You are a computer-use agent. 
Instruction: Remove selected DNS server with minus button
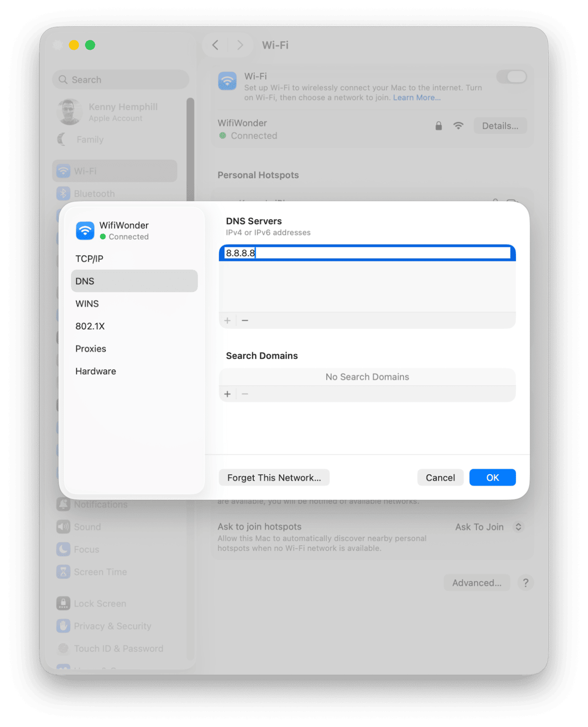[245, 320]
